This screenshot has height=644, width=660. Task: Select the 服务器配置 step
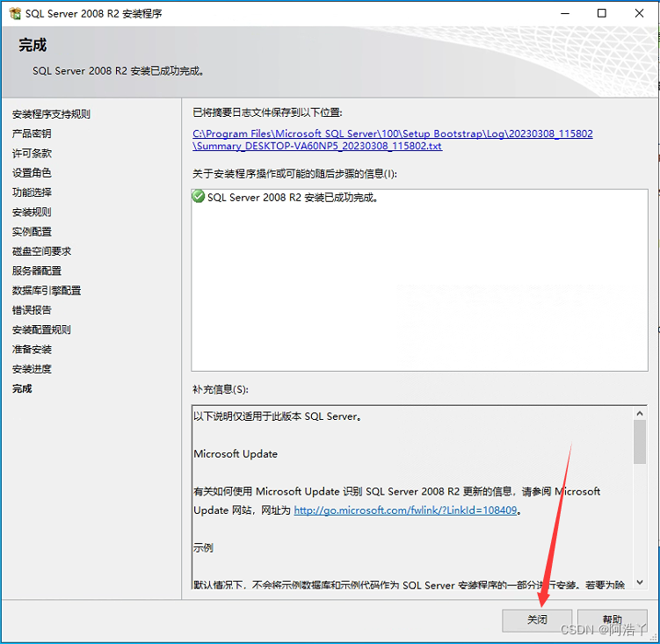(x=37, y=271)
